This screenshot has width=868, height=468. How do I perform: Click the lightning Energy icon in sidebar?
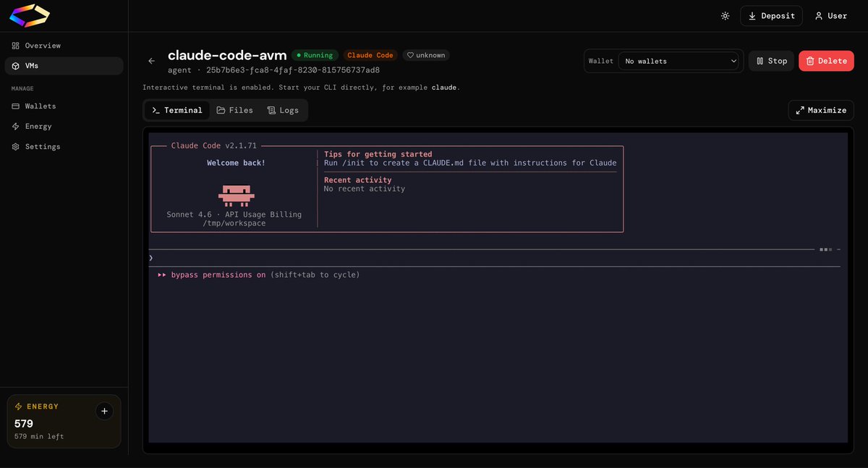17,127
